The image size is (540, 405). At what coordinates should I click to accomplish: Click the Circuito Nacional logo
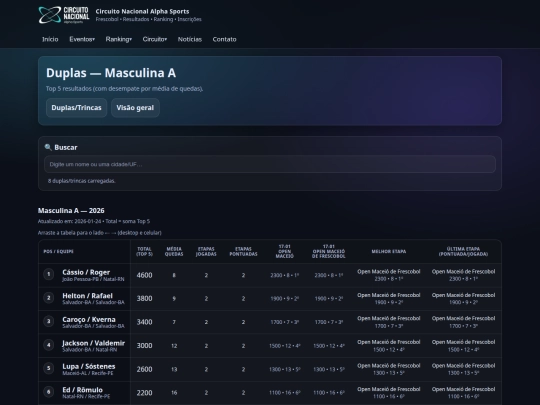pos(64,15)
